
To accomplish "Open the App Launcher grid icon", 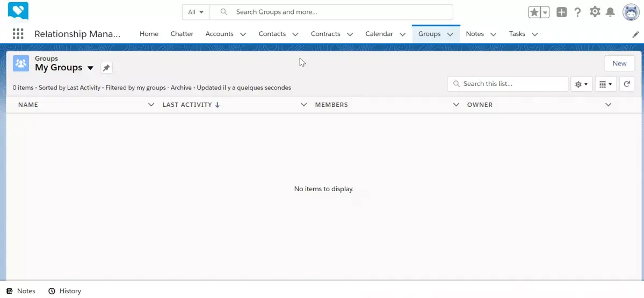I will (x=18, y=34).
